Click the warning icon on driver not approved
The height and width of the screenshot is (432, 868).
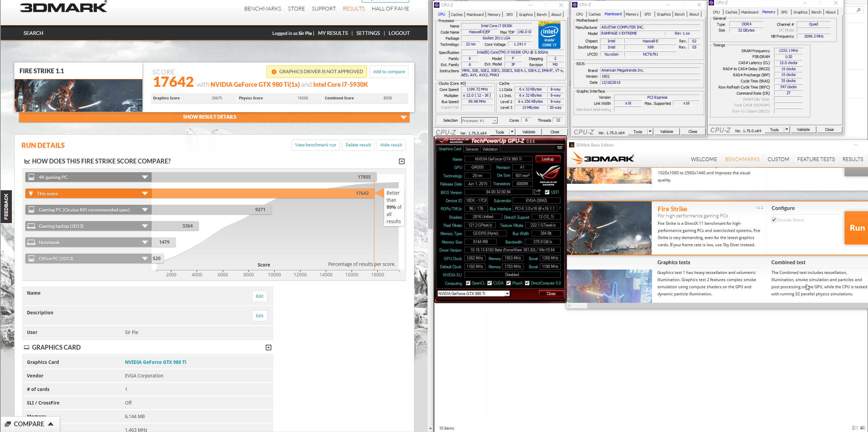pyautogui.click(x=274, y=72)
